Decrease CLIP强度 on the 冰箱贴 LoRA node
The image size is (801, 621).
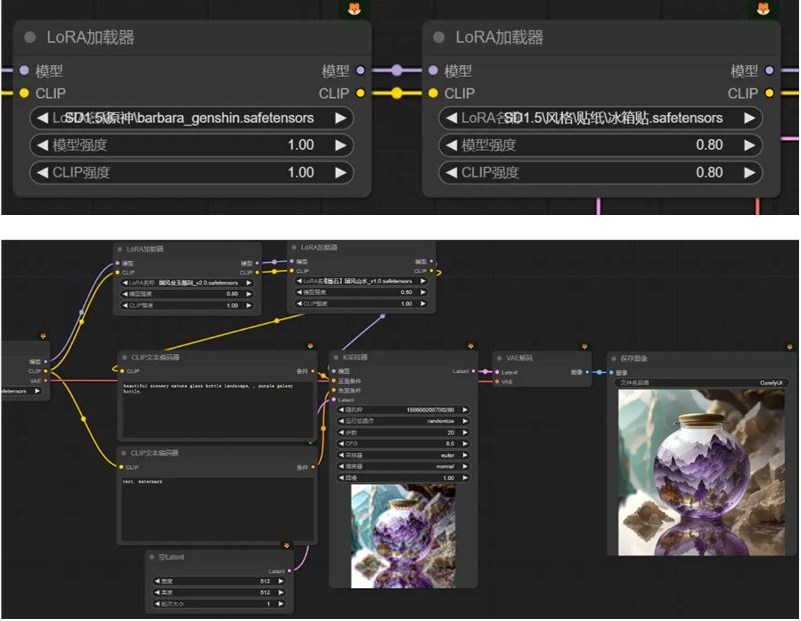point(451,172)
